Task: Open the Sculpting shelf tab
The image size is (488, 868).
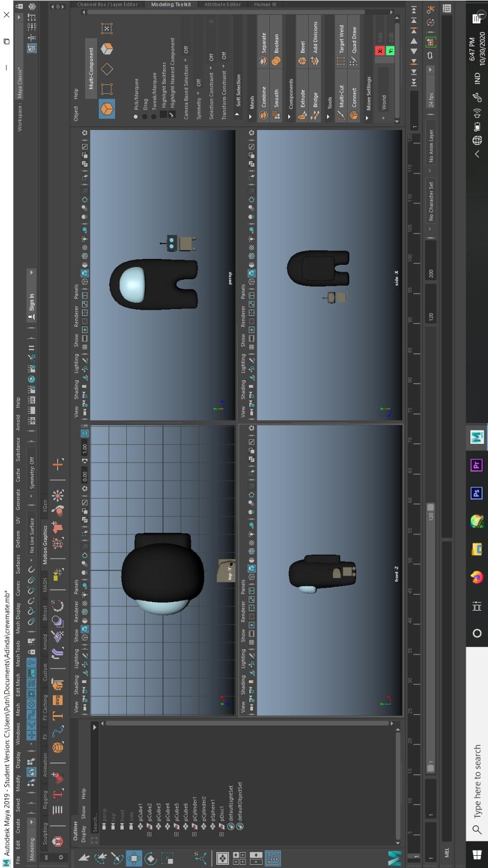Action: [x=45, y=834]
